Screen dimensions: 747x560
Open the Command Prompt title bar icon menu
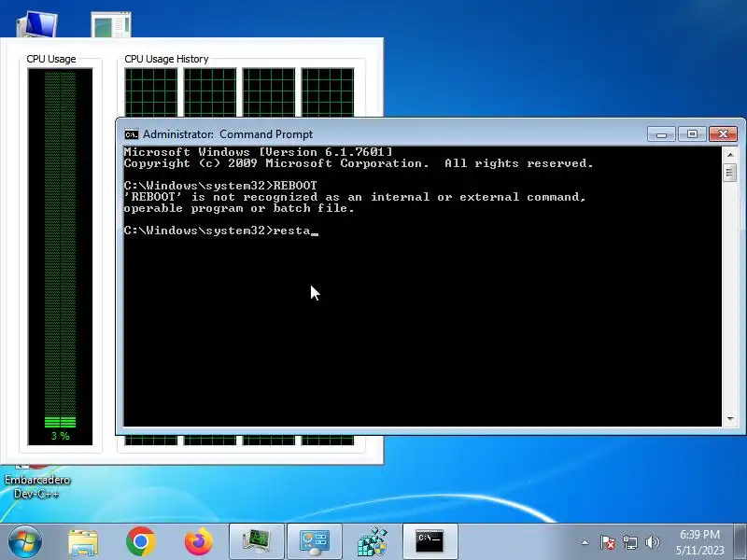pyautogui.click(x=131, y=134)
